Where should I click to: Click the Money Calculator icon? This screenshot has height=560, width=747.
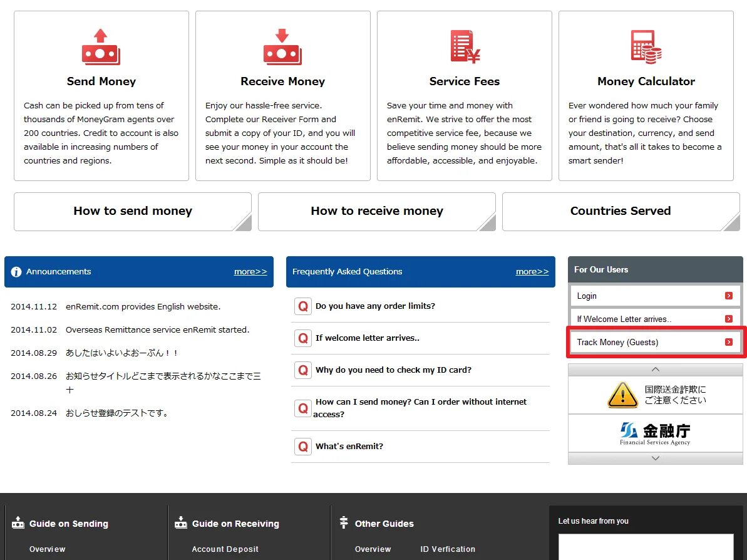tap(646, 47)
